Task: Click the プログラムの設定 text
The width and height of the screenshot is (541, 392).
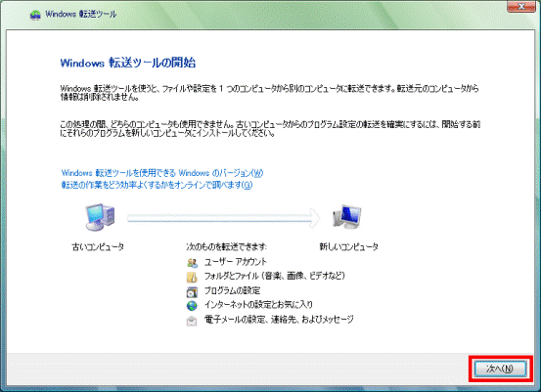Action: pos(232,290)
